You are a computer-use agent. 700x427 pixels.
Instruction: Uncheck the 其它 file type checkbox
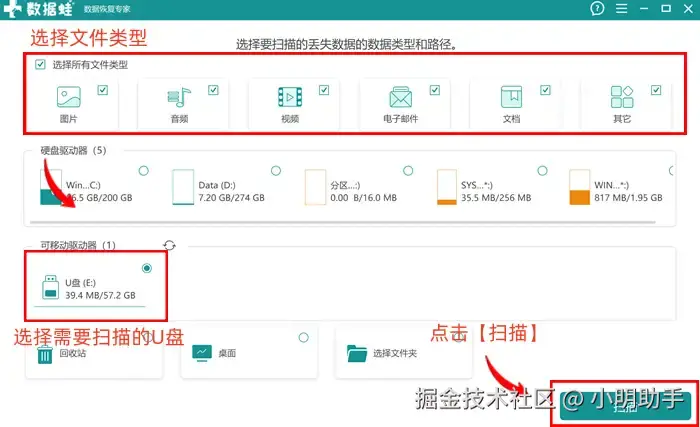(x=656, y=90)
